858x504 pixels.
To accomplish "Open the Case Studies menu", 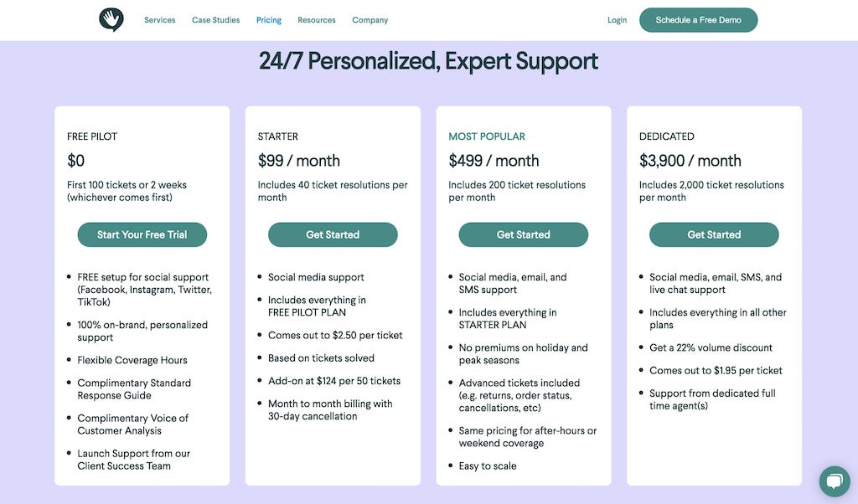I will tap(215, 20).
